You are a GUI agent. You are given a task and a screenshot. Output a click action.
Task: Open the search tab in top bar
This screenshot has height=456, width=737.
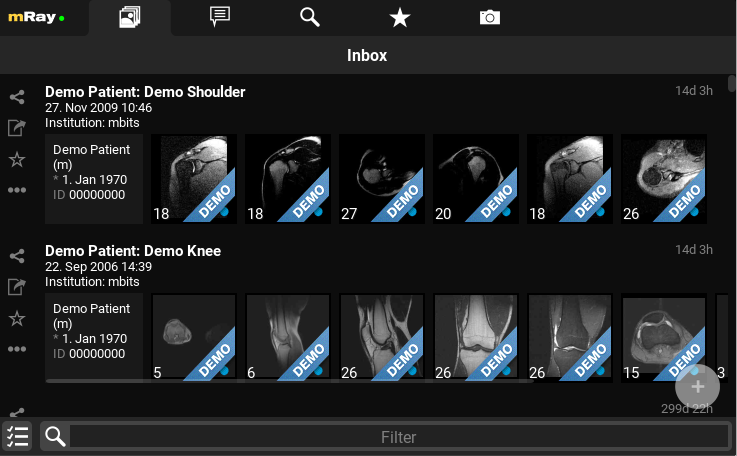coord(310,17)
